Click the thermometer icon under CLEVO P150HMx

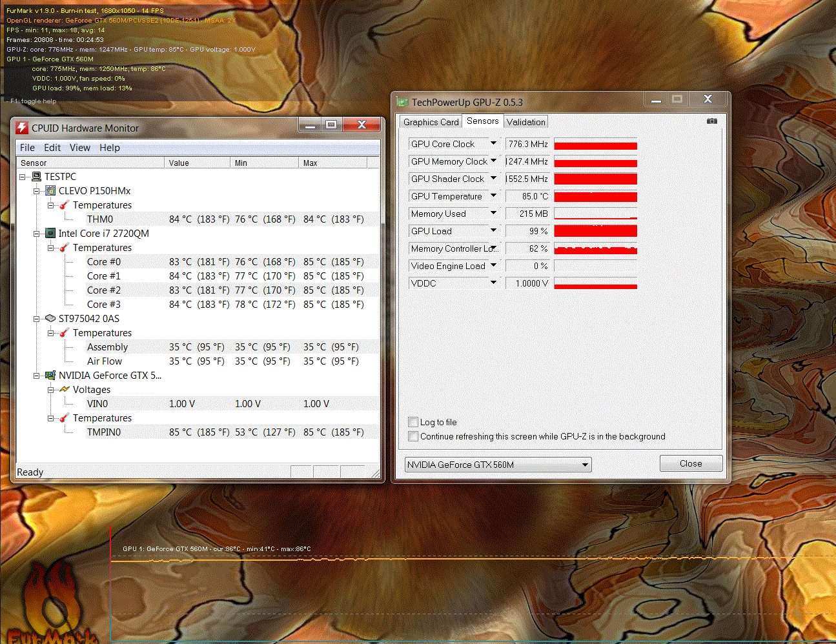click(x=65, y=205)
